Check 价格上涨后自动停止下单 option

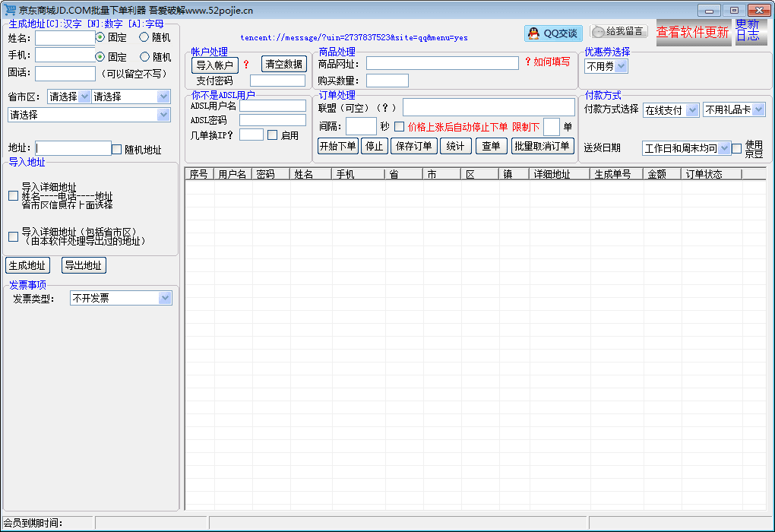click(x=399, y=127)
